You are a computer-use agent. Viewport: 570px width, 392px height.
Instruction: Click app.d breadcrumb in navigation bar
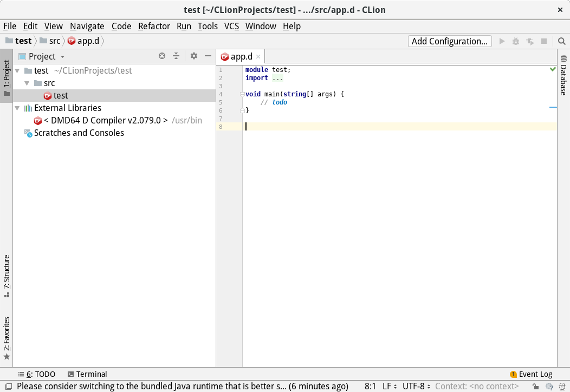point(83,41)
